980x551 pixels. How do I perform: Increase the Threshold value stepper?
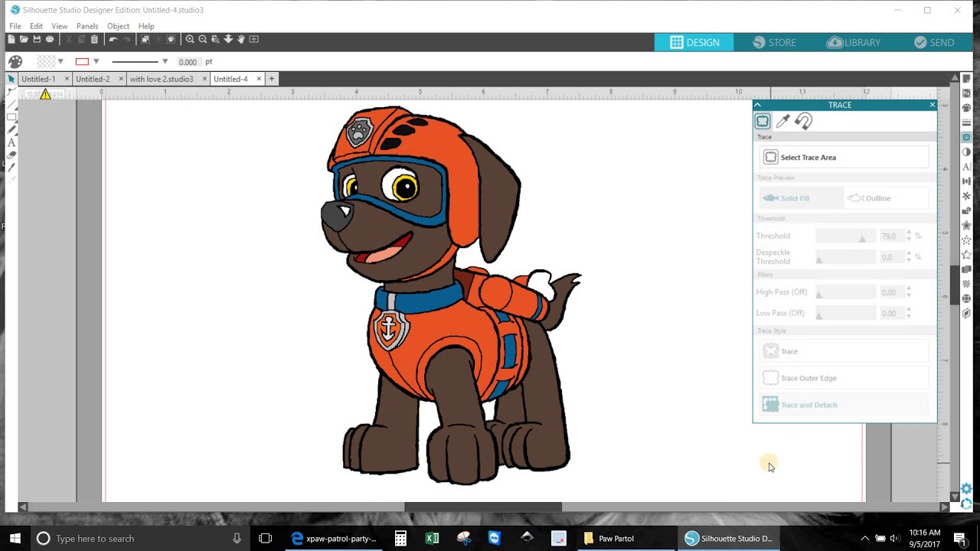[x=909, y=233]
